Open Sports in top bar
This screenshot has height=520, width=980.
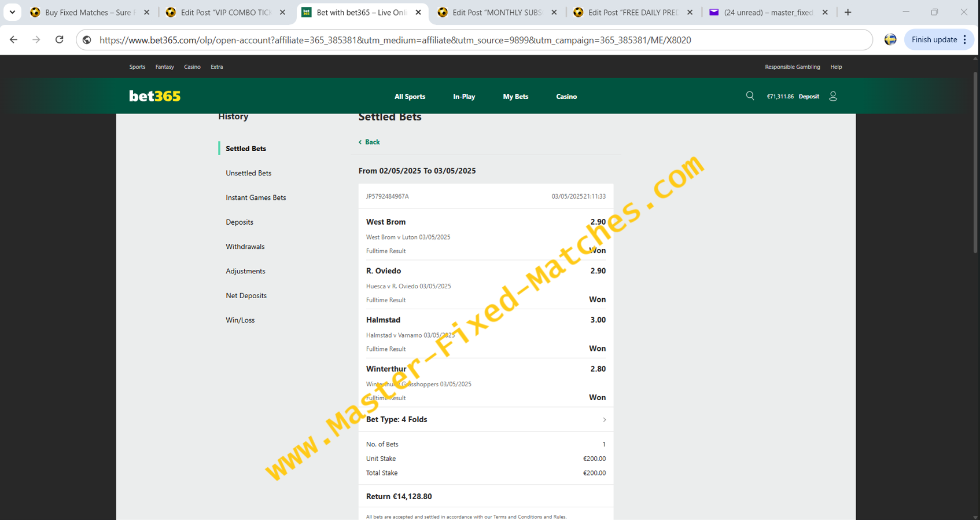[137, 67]
